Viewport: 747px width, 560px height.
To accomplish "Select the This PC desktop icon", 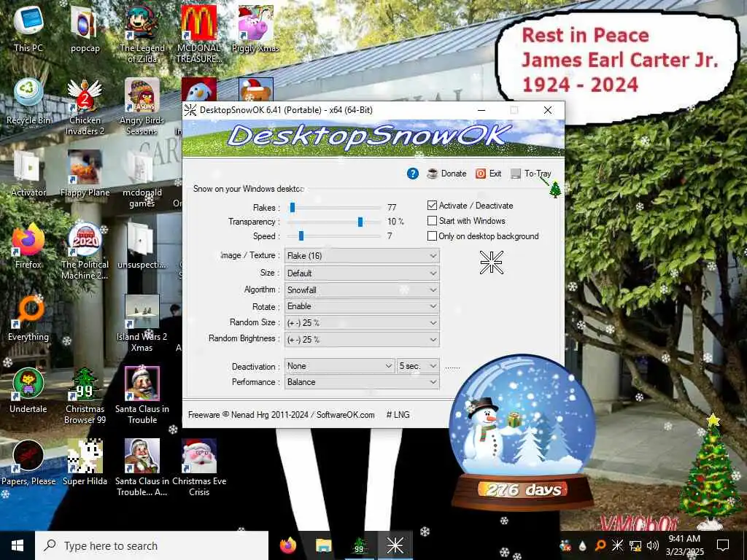I will (x=28, y=28).
